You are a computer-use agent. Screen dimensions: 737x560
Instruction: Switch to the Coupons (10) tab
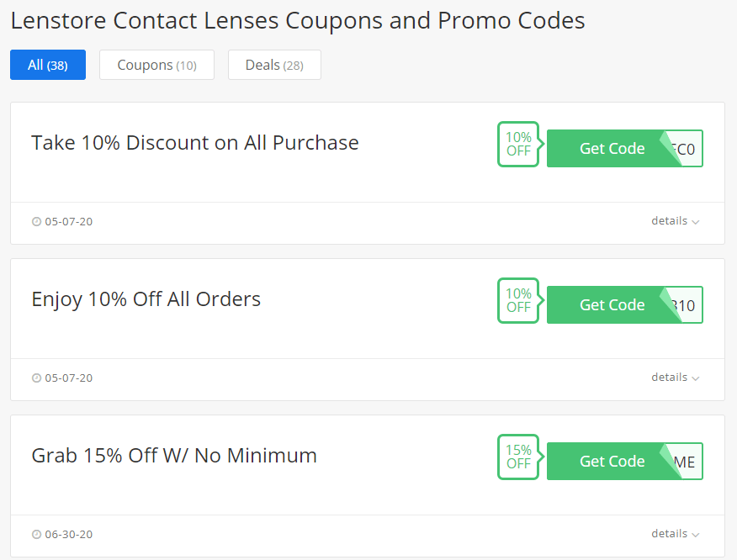tap(157, 65)
